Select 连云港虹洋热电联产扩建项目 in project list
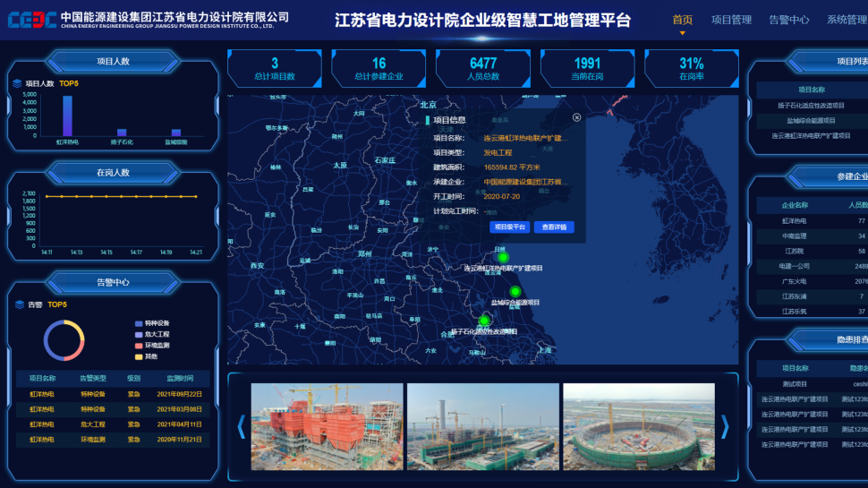Screen dimensions: 868x488 [x=812, y=135]
